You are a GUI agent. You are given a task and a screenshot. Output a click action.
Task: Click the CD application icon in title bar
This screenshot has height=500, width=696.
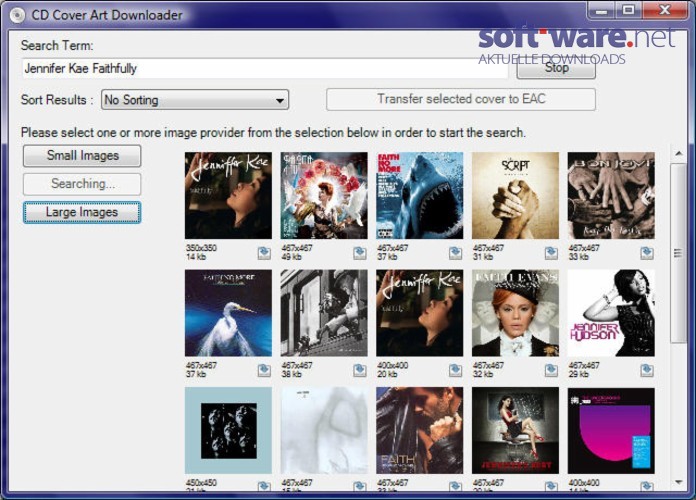pyautogui.click(x=17, y=15)
